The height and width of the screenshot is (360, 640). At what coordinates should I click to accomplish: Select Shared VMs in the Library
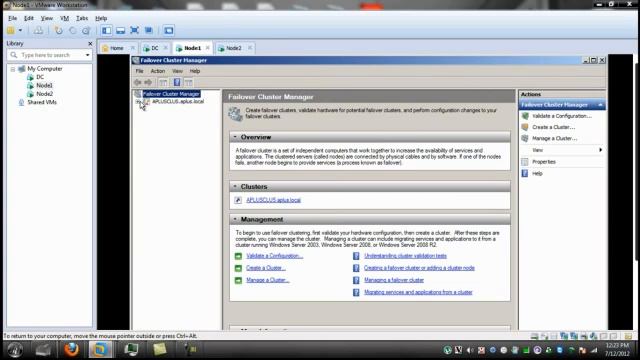click(42, 102)
